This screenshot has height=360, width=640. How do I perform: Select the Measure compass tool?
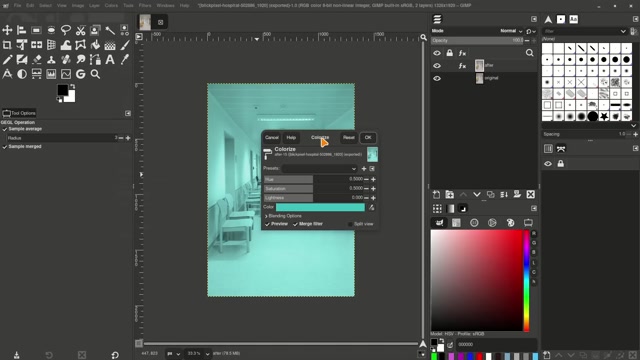click(x=7, y=74)
